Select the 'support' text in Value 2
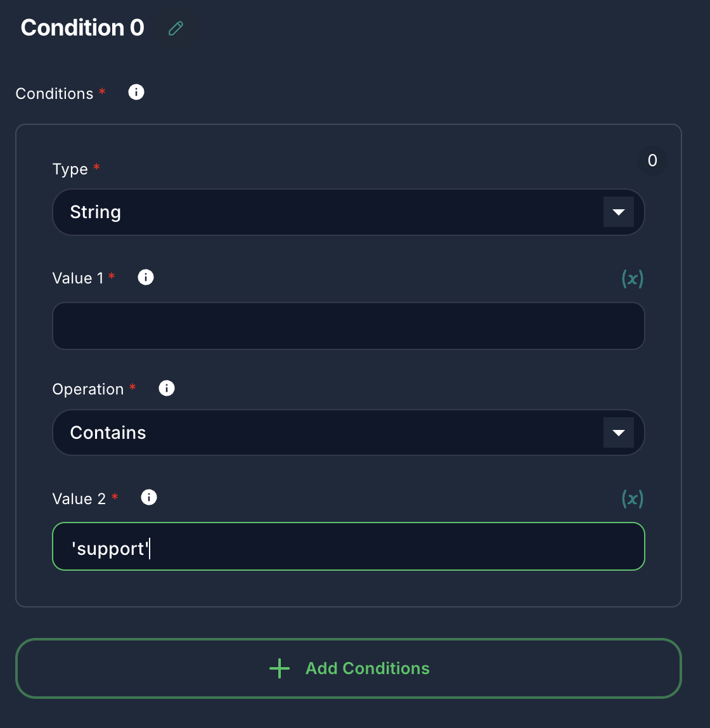The height and width of the screenshot is (728, 710). [x=111, y=548]
